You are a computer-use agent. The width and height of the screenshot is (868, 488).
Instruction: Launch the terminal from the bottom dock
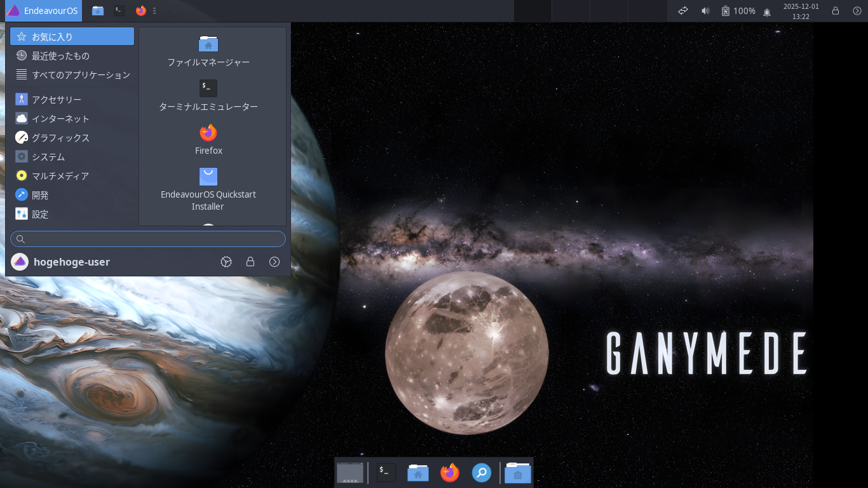click(x=384, y=473)
